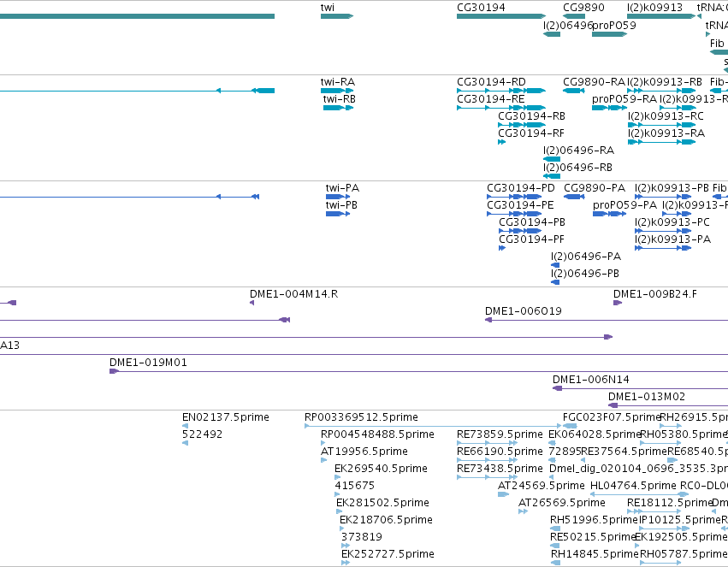Click the Dmel_dig_020104_0696_3535 EST label
Screen dimensions: 728x567
tap(638, 469)
